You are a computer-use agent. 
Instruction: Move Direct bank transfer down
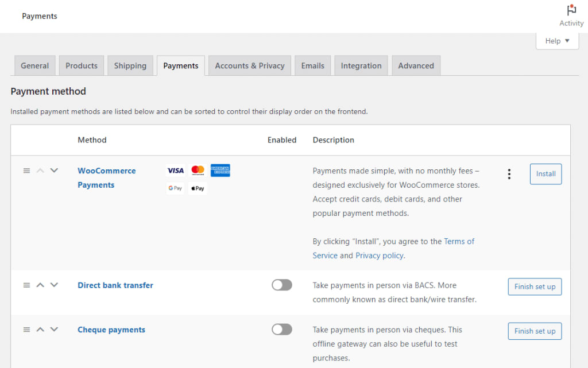(x=54, y=285)
